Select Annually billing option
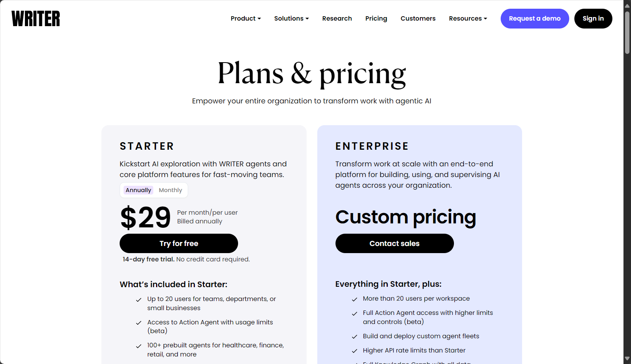The image size is (631, 364). (138, 190)
